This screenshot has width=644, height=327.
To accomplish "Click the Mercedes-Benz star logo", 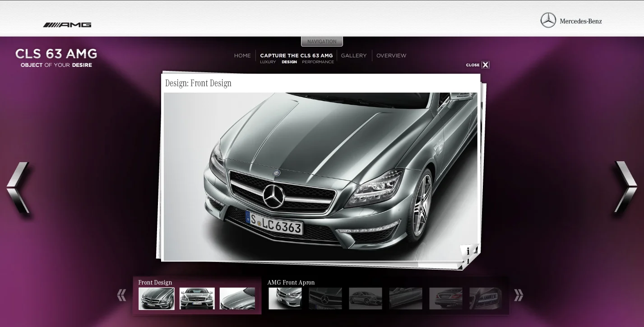I will [548, 20].
